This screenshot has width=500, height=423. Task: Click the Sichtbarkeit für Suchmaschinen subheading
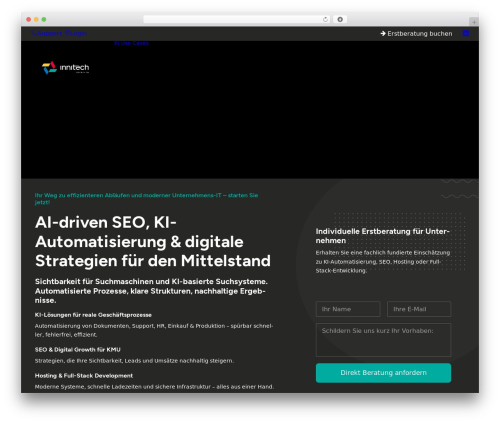pyautogui.click(x=151, y=291)
